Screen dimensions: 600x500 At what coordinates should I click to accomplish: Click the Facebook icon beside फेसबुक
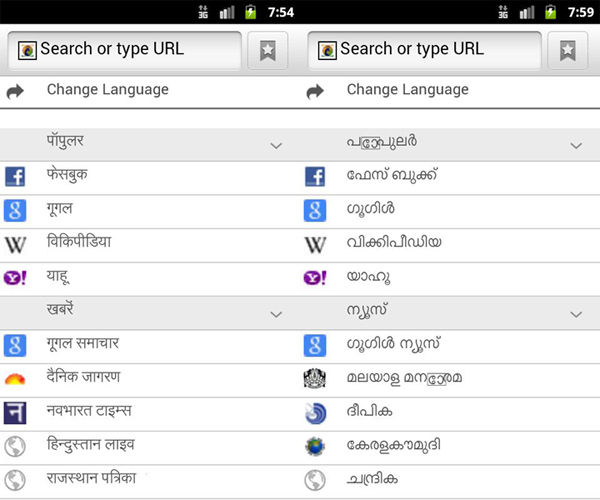(x=15, y=177)
